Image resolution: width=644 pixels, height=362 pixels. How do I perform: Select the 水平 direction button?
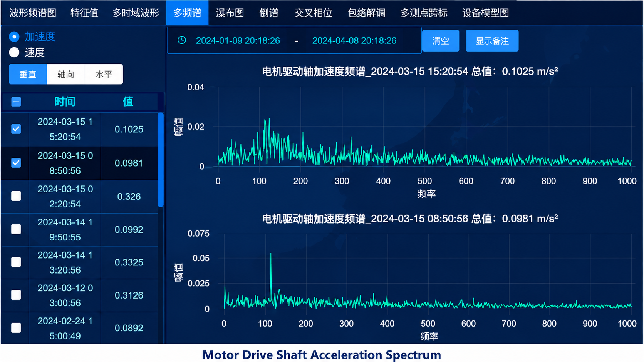(104, 74)
